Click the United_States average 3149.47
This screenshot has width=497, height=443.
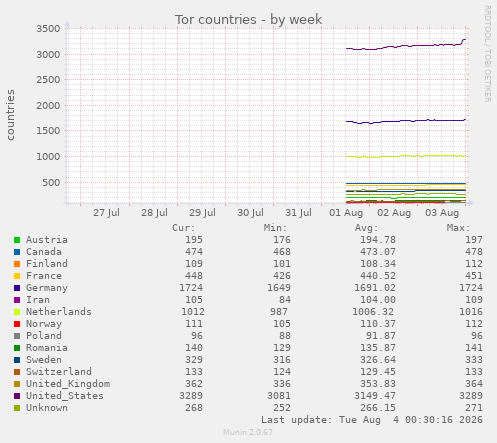(375, 396)
